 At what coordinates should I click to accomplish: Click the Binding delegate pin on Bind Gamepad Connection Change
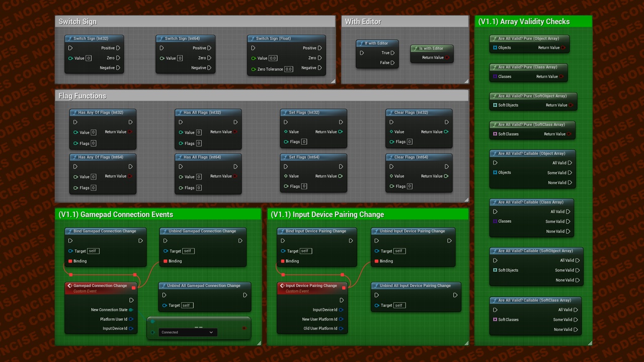tap(70, 261)
